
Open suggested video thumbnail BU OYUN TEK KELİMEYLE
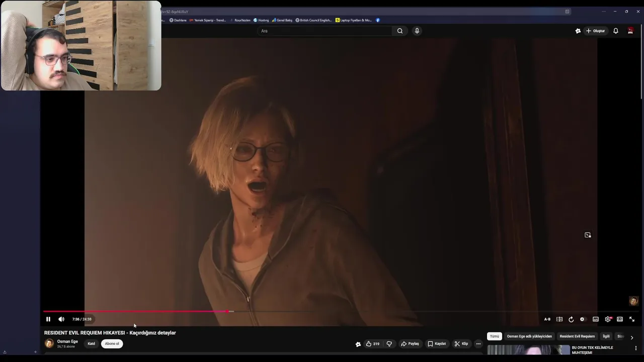528,350
